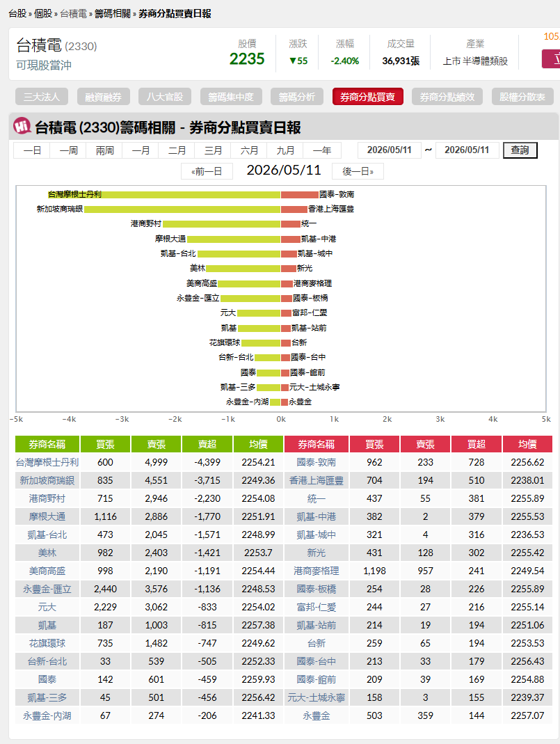Select the 一周 period button

point(68,150)
